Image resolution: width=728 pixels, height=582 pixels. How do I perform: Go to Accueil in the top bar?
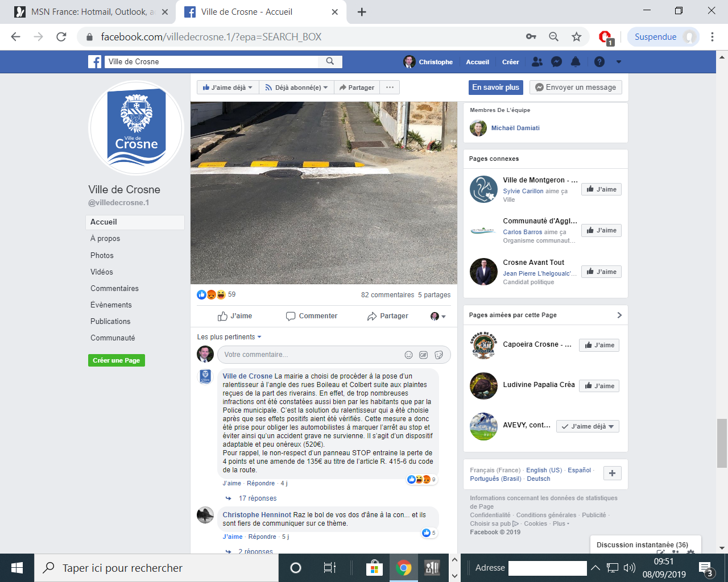click(x=477, y=62)
